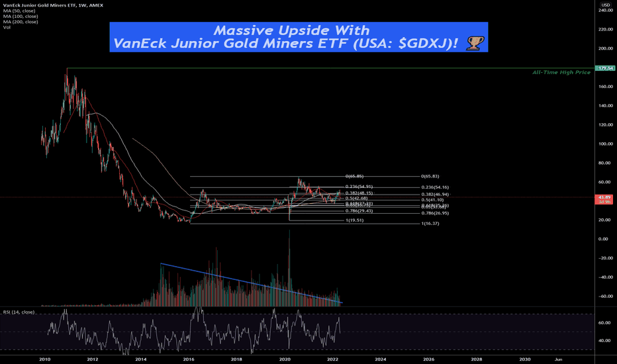Click 2028 on the time axis
Image resolution: width=617 pixels, height=364 pixels.
pyautogui.click(x=477, y=359)
